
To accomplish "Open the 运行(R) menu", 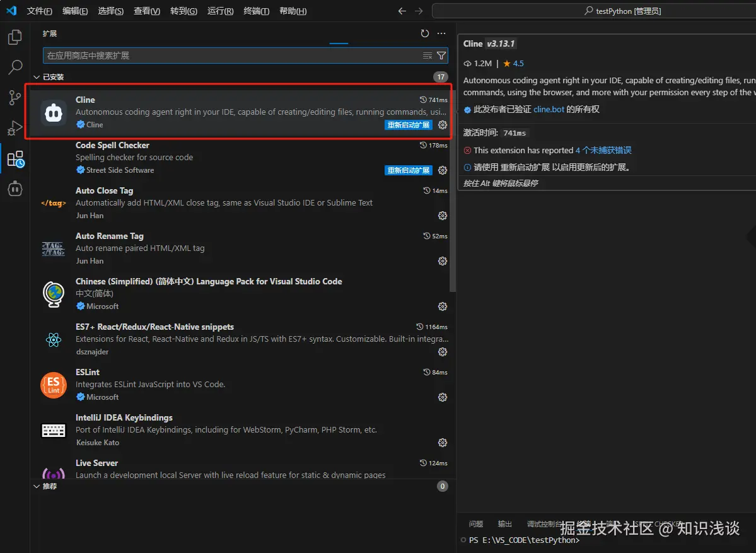I will (x=220, y=11).
